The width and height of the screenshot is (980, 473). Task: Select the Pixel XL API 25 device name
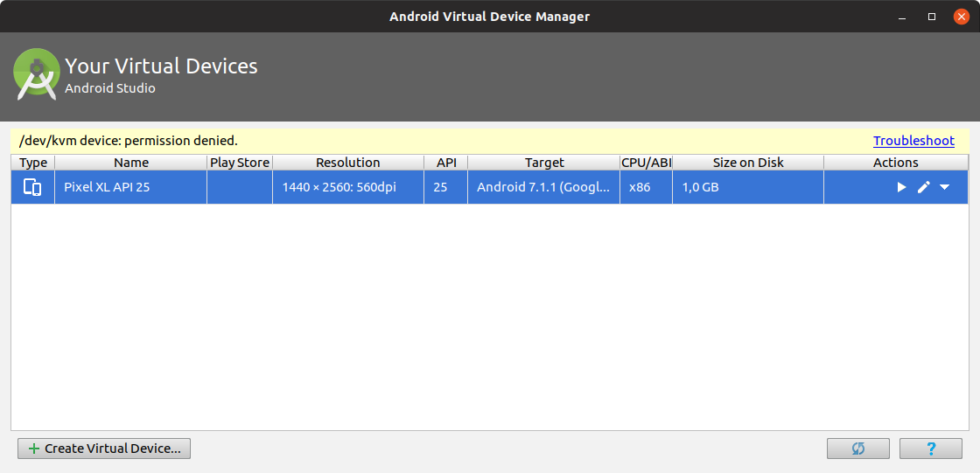(107, 187)
